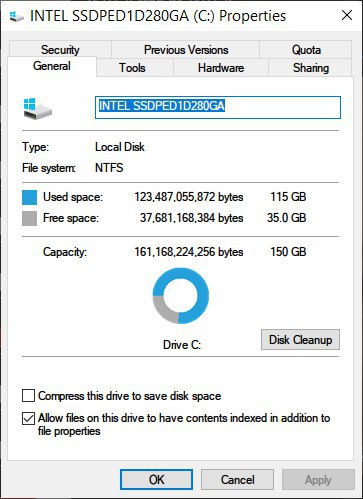Click the Windows drive icon beside name field
The height and width of the screenshot is (499, 363).
[x=38, y=108]
